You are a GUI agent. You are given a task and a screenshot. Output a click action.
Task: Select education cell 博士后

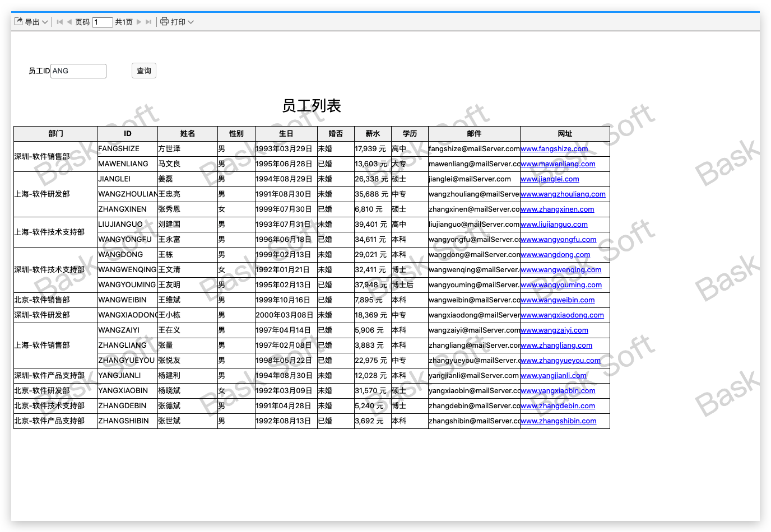pos(410,285)
